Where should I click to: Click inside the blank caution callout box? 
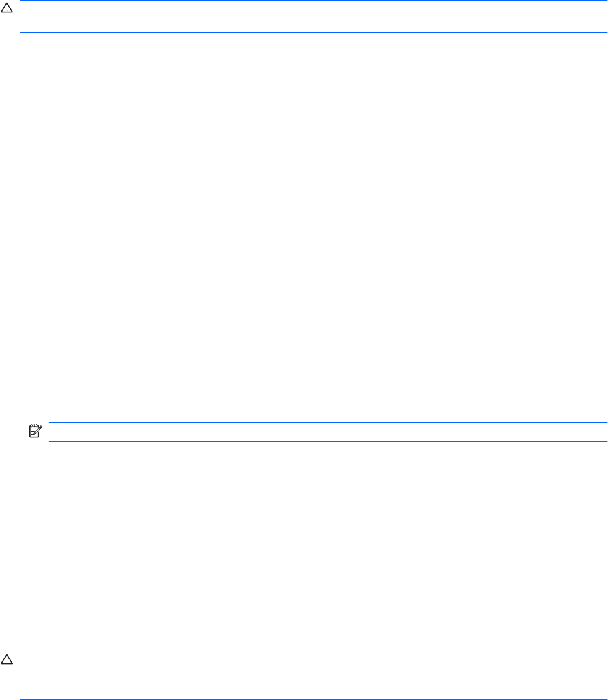(314, 675)
